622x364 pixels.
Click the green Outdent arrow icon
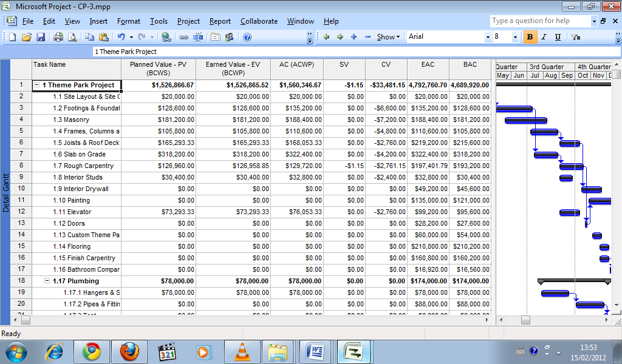pyautogui.click(x=326, y=37)
